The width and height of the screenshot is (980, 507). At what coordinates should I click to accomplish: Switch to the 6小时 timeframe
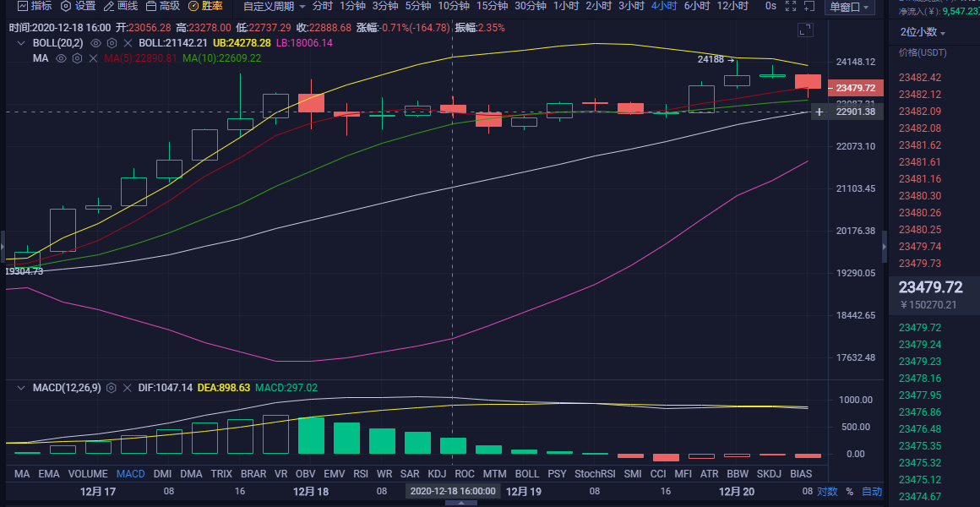(x=697, y=6)
